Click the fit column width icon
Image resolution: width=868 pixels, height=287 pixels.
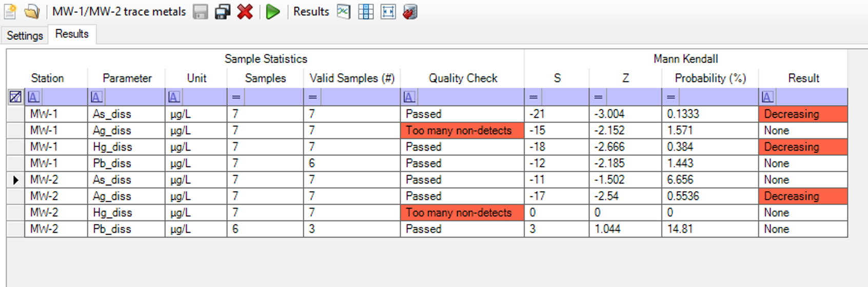(x=388, y=11)
